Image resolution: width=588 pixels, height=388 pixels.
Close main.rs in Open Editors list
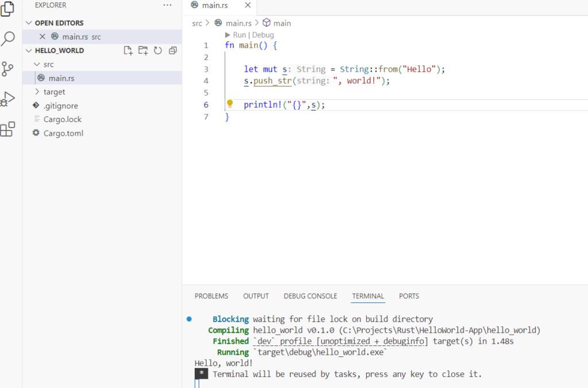[x=42, y=37]
